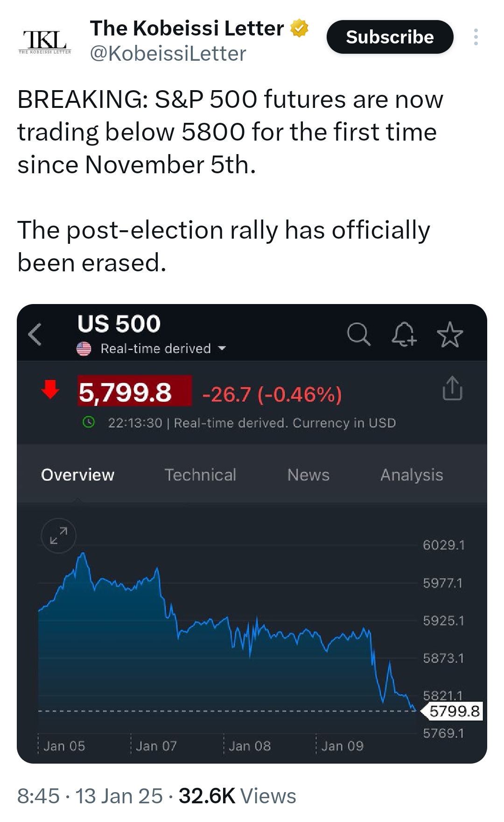Click the Subscribe button
The height and width of the screenshot is (822, 504).
point(390,37)
